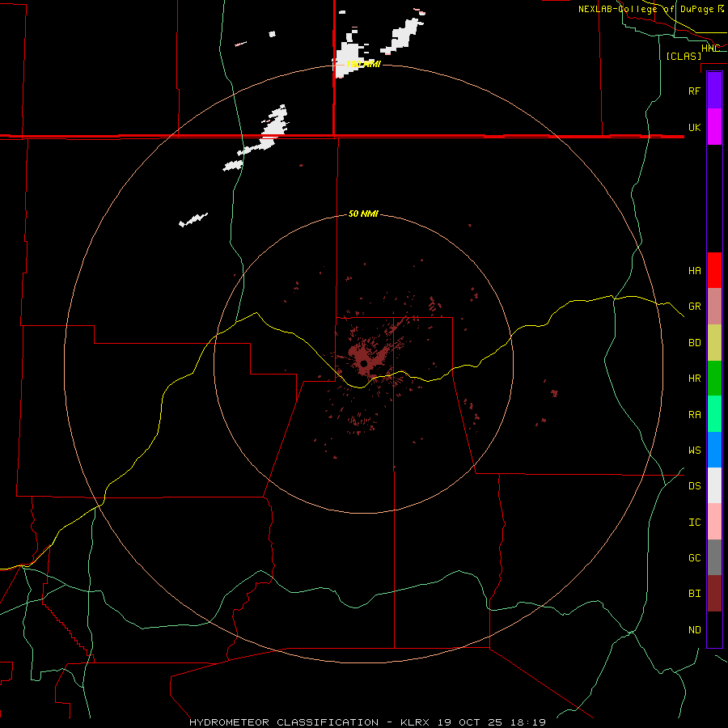Click the 'ND' legend label
This screenshot has height=728, width=728.
pos(694,630)
